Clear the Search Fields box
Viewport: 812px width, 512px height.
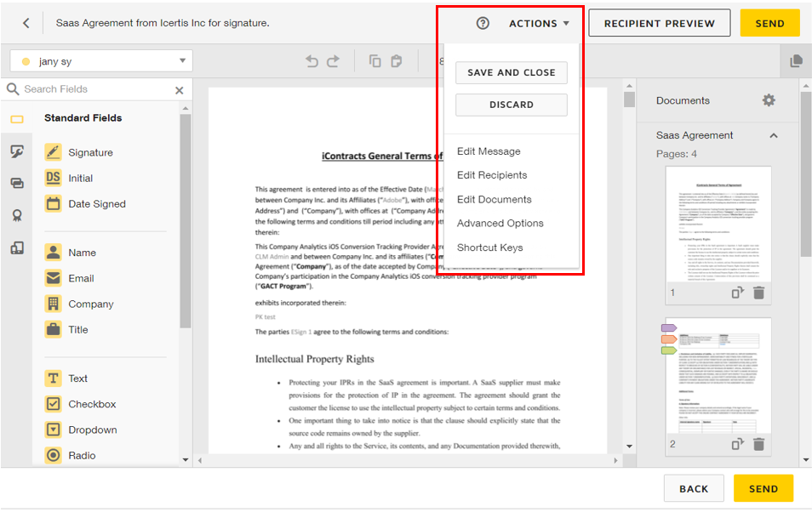click(x=179, y=90)
